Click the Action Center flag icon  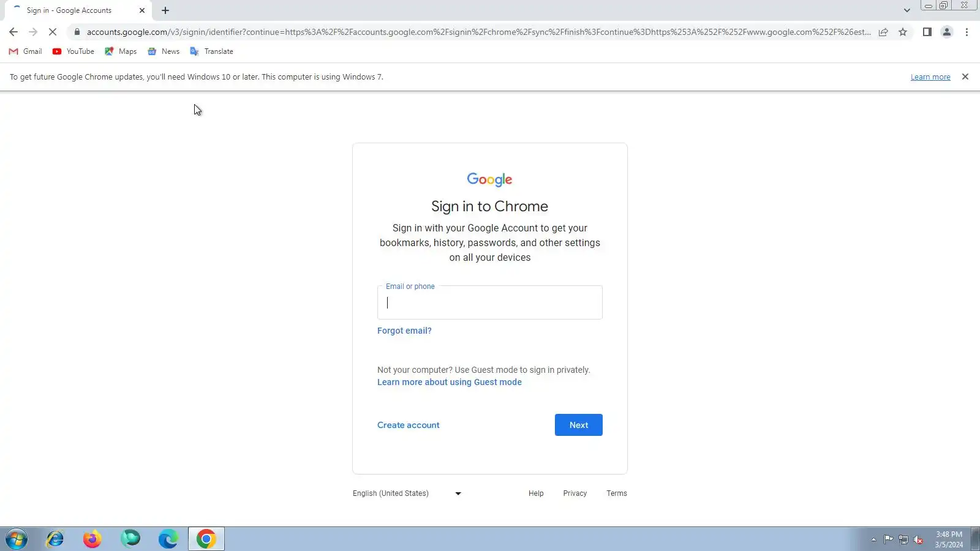click(888, 539)
